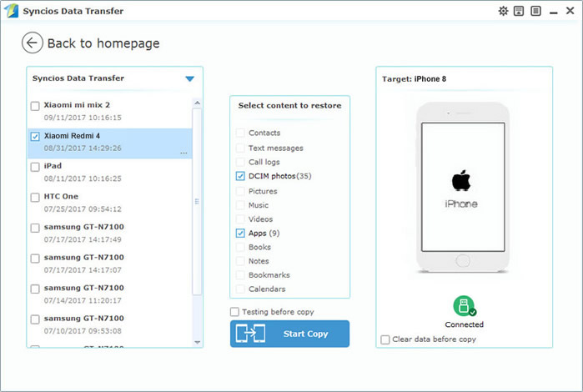Click backup list scroll down arrow
The image size is (583, 392).
pos(197,342)
